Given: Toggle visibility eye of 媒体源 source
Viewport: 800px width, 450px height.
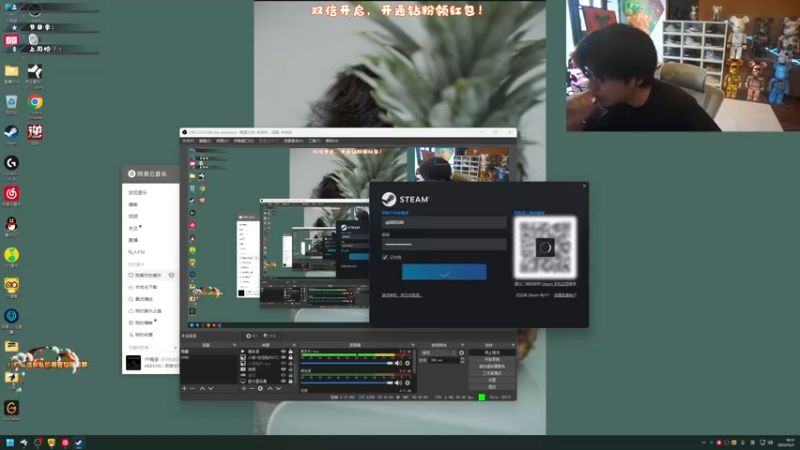Looking at the screenshot, I should [x=283, y=352].
